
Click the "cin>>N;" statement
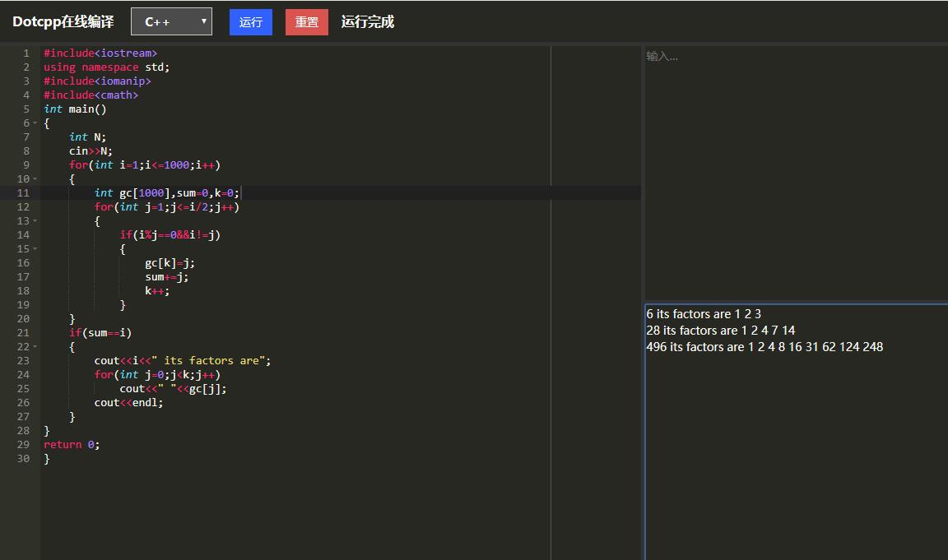[91, 151]
